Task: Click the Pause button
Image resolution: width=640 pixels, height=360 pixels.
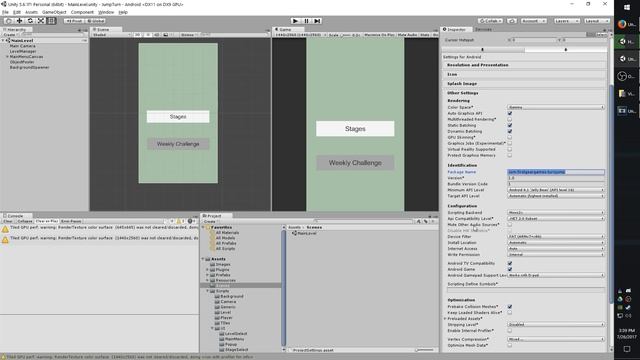Action: pos(306,21)
